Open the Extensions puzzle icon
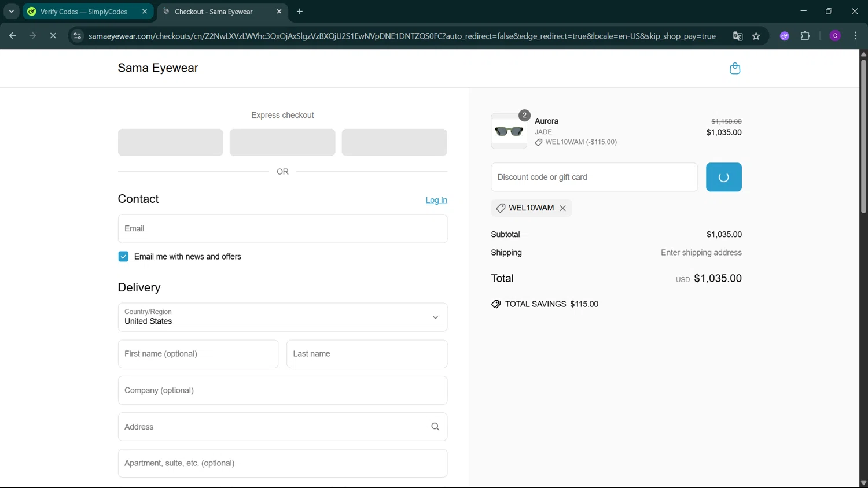Viewport: 868px width, 488px height. click(x=805, y=36)
